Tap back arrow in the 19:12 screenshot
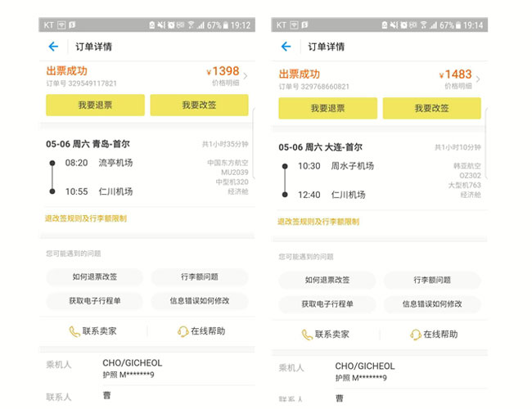The height and width of the screenshot is (409, 532). tap(53, 47)
